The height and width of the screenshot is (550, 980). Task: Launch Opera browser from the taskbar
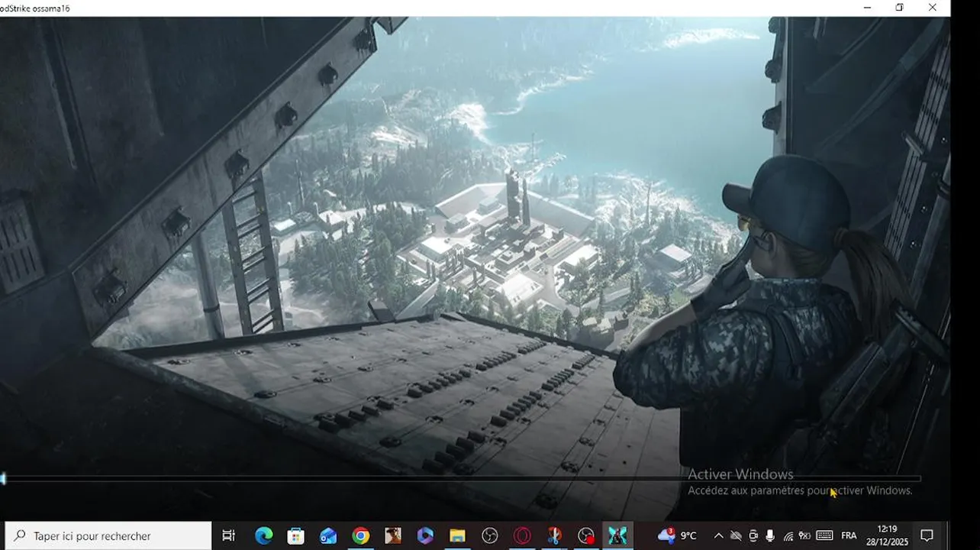pyautogui.click(x=522, y=536)
